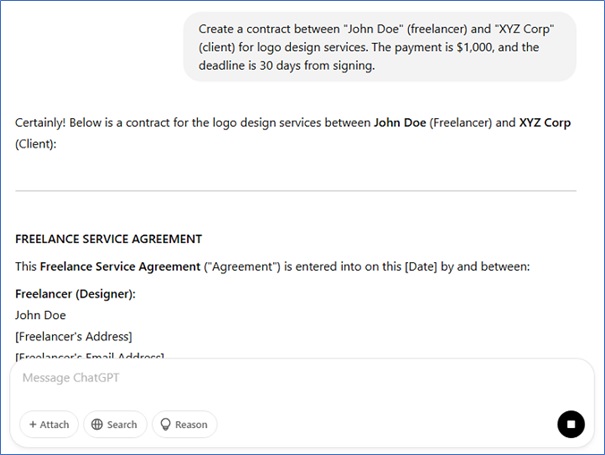
Task: Click the "Freelancer (Designer):" label
Action: (x=75, y=294)
